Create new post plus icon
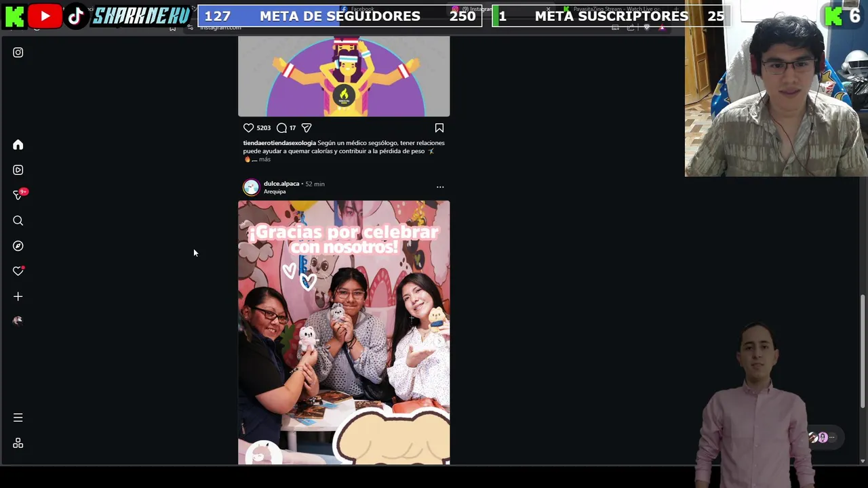 [x=18, y=296]
